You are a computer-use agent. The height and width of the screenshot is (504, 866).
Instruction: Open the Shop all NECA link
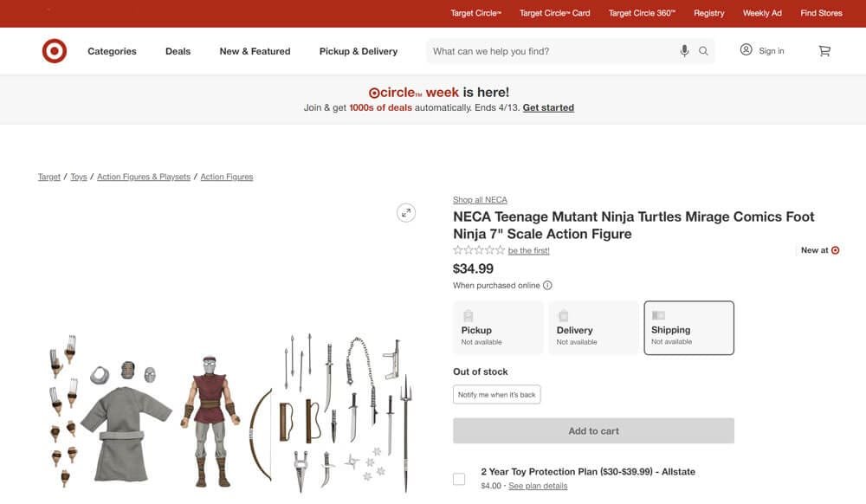coord(480,199)
